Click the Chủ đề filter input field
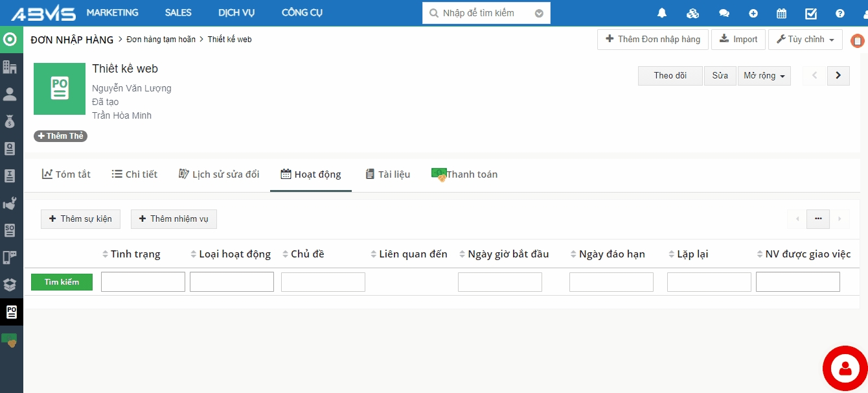This screenshot has height=393, width=868. (x=323, y=282)
